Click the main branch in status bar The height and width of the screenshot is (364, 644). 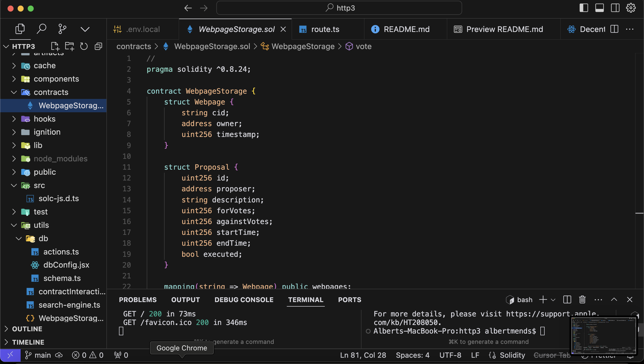coord(42,355)
